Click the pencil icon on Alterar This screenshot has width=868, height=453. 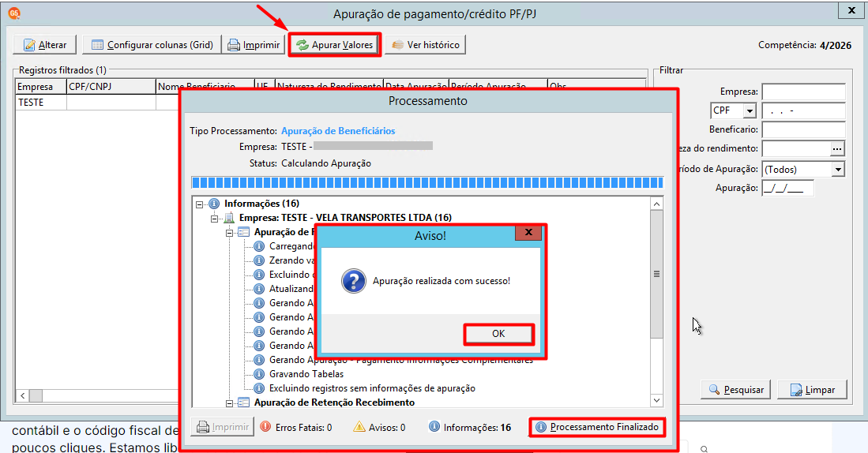tap(29, 45)
